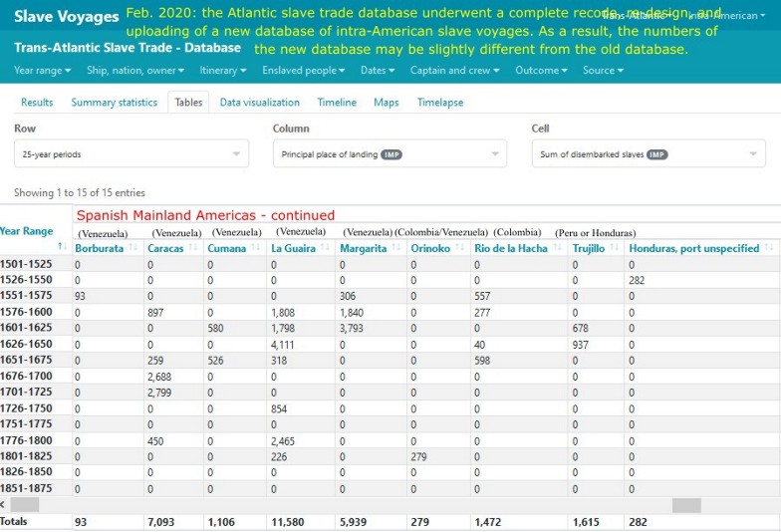This screenshot has height=532, width=781.
Task: Sort table by Borburata column icon
Action: point(135,248)
